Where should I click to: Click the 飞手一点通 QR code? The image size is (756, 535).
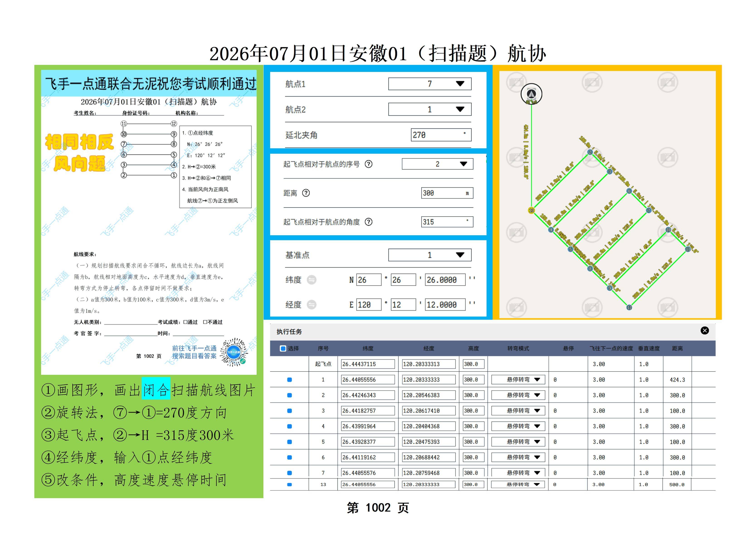(x=234, y=352)
